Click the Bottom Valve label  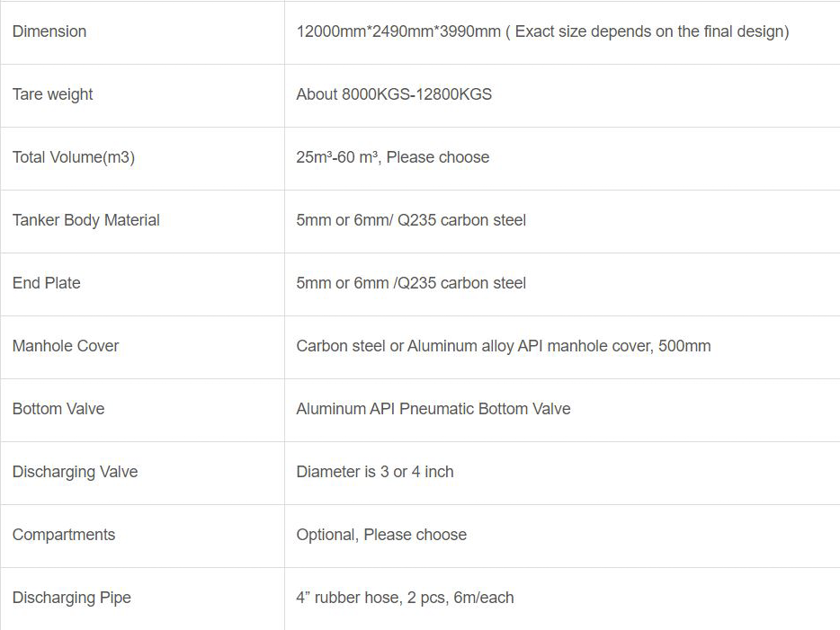pos(58,409)
